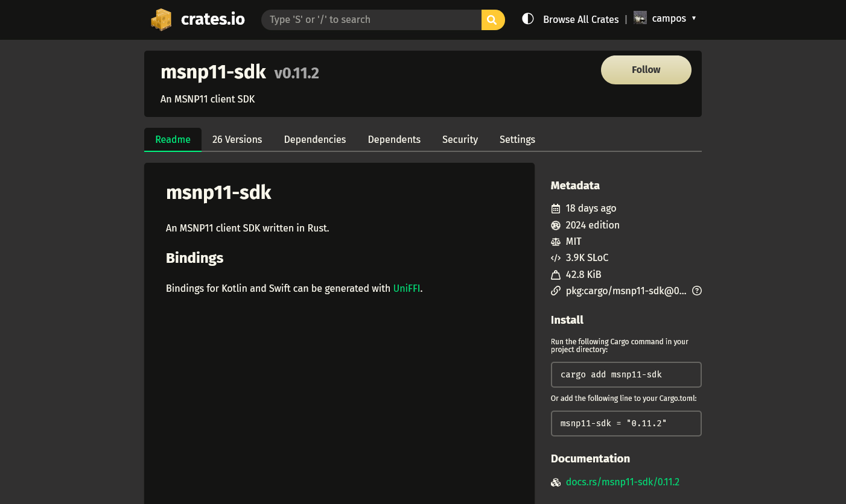Click the 3.9K SLoC text

[x=587, y=258]
